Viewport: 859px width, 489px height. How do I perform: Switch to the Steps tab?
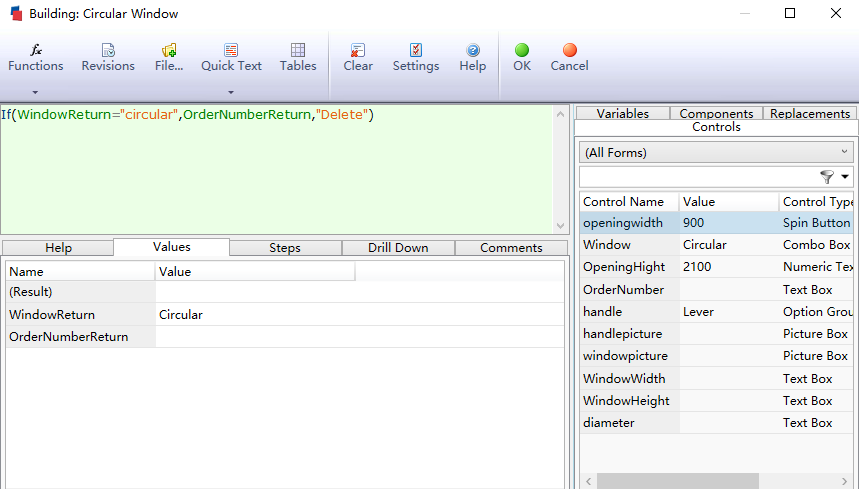285,248
